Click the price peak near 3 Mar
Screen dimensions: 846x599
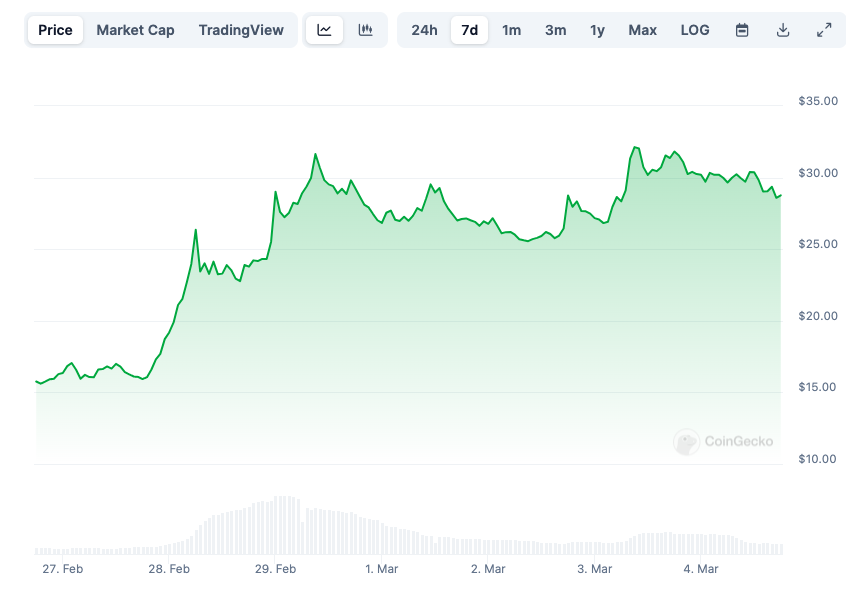click(634, 148)
